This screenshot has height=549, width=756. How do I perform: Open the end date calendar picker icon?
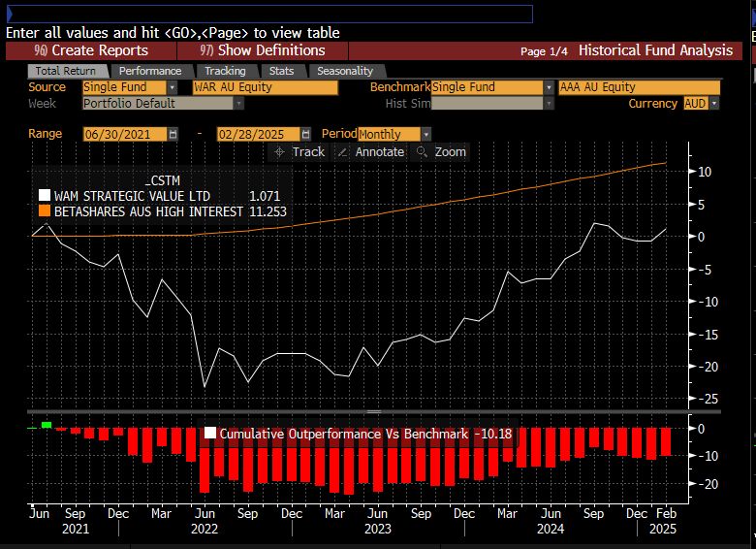tap(305, 134)
